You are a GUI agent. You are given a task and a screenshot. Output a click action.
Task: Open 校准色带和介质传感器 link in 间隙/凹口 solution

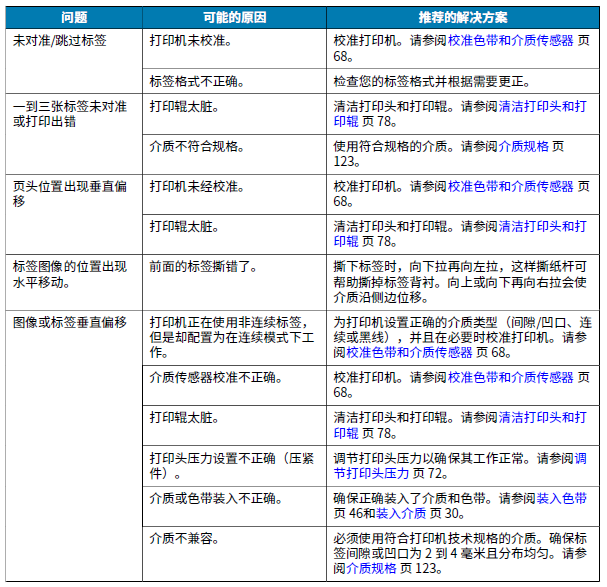click(x=409, y=352)
